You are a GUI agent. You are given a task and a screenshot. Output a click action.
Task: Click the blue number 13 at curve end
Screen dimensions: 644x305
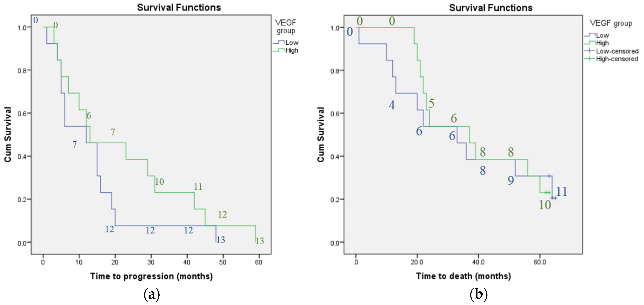(x=220, y=240)
